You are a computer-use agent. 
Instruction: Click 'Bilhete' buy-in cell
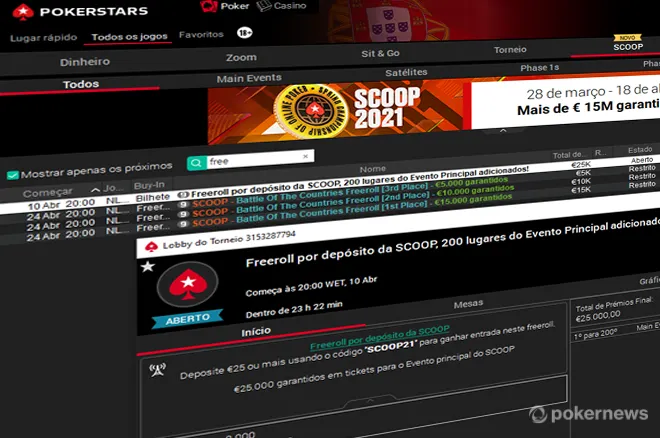tap(152, 197)
